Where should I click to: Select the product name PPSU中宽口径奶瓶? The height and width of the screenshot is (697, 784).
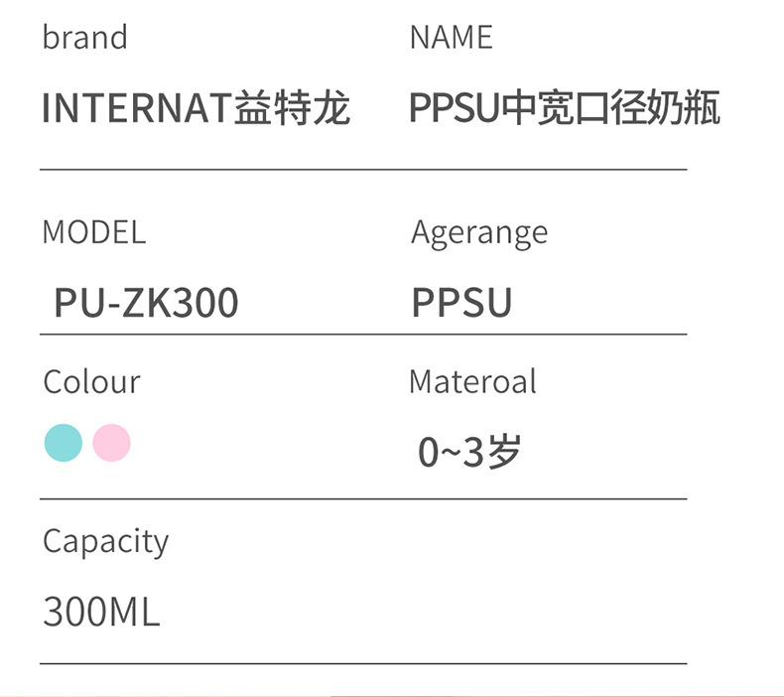(x=565, y=108)
